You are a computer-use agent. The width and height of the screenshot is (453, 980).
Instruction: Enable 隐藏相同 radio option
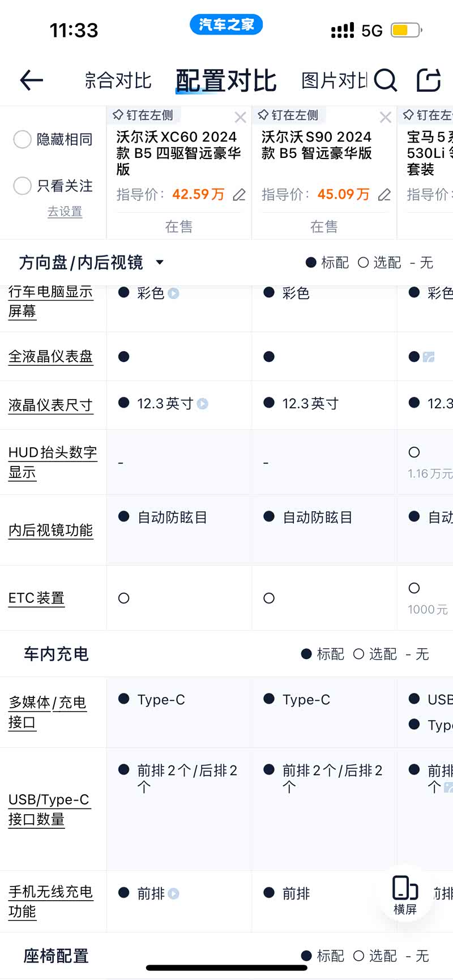coord(23,139)
